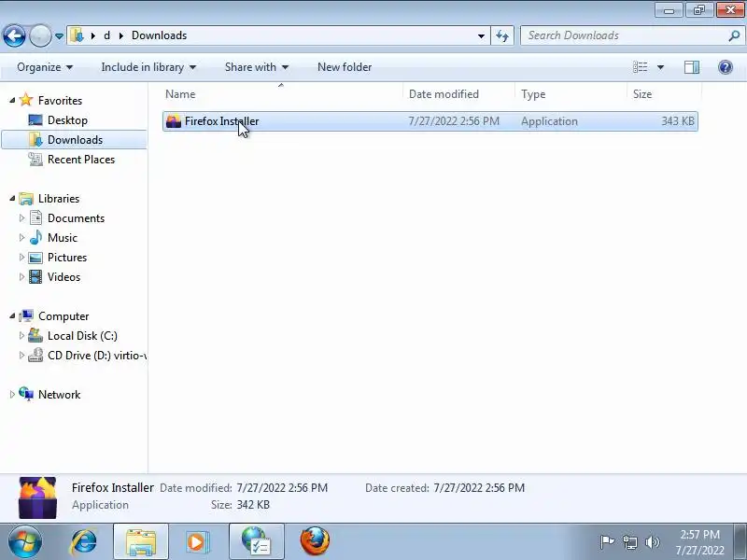Open the address bar history dropdown

[481, 35]
